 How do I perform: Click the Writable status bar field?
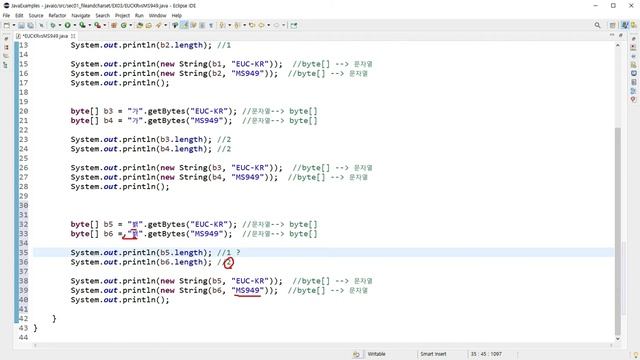click(x=376, y=354)
